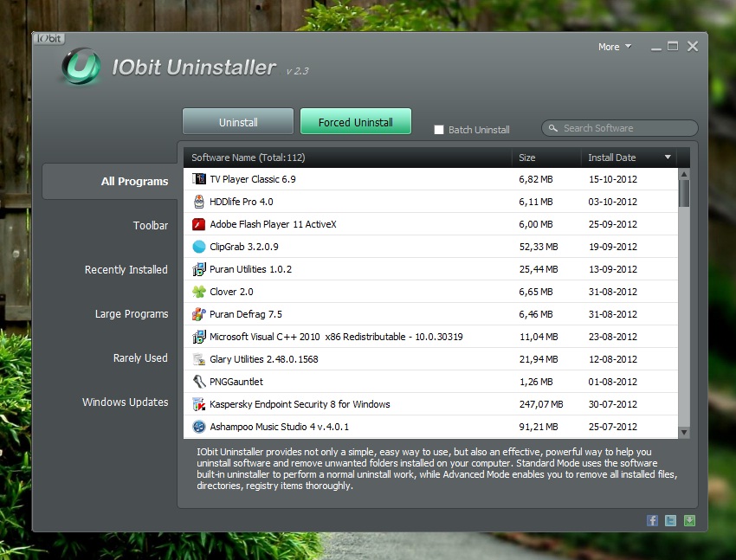Click the TV Player Classic 6.9 icon
This screenshot has height=560, width=736.
pyautogui.click(x=199, y=178)
